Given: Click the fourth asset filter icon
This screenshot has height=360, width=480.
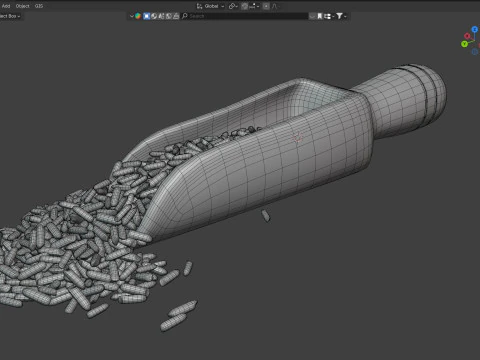Looking at the screenshot, I should [x=161, y=16].
